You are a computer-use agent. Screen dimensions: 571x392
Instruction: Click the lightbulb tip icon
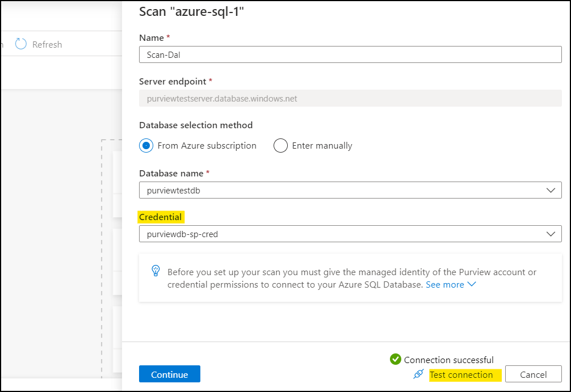pos(156,271)
